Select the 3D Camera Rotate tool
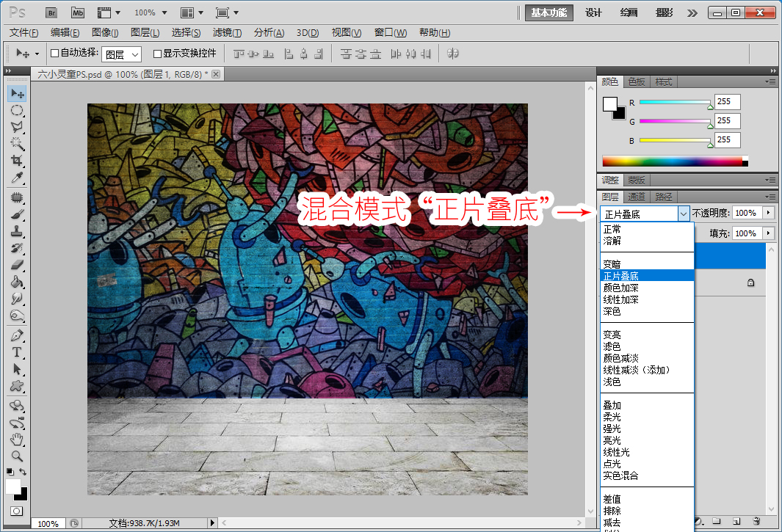The height and width of the screenshot is (532, 782). [x=17, y=423]
